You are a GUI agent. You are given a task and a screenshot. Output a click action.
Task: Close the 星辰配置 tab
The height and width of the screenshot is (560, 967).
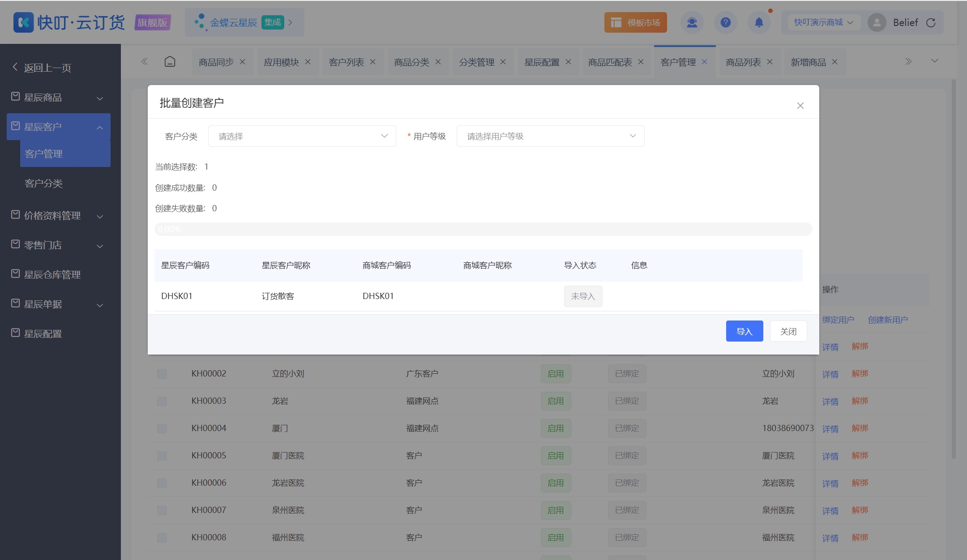pos(568,62)
